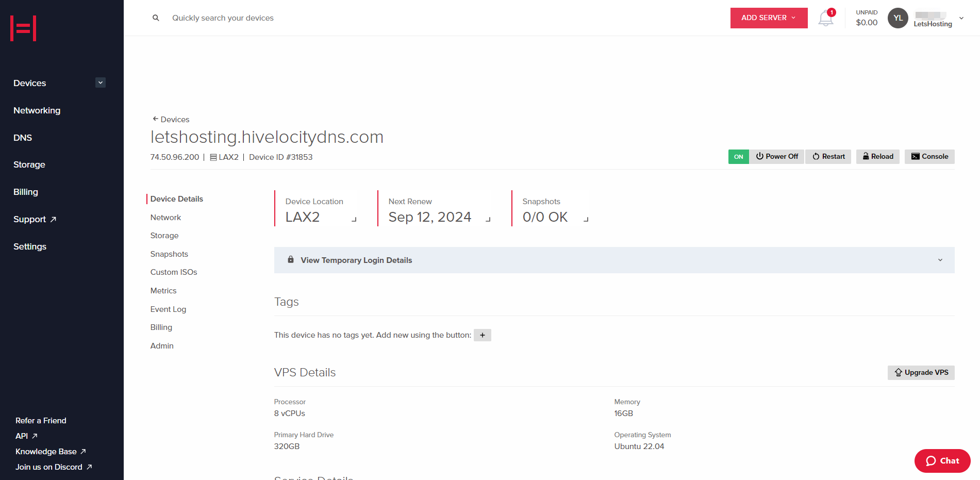Open the server Console
The image size is (980, 480).
point(929,157)
